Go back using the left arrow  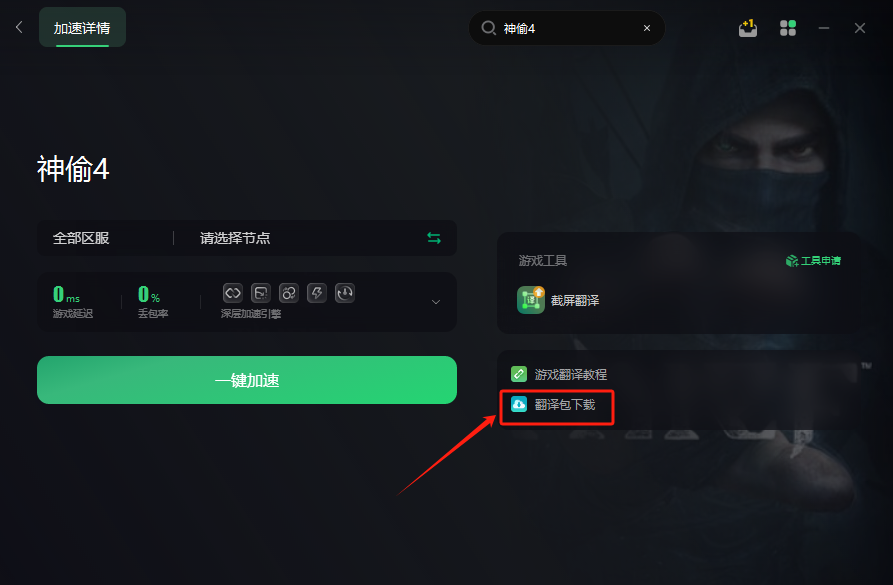19,27
